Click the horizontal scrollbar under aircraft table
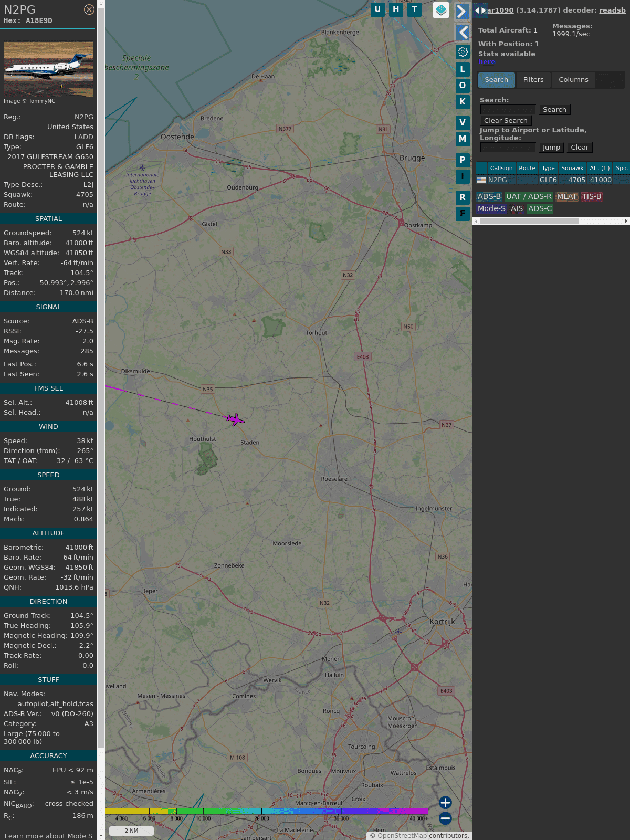Screen dimensions: 630x840 (x=529, y=222)
